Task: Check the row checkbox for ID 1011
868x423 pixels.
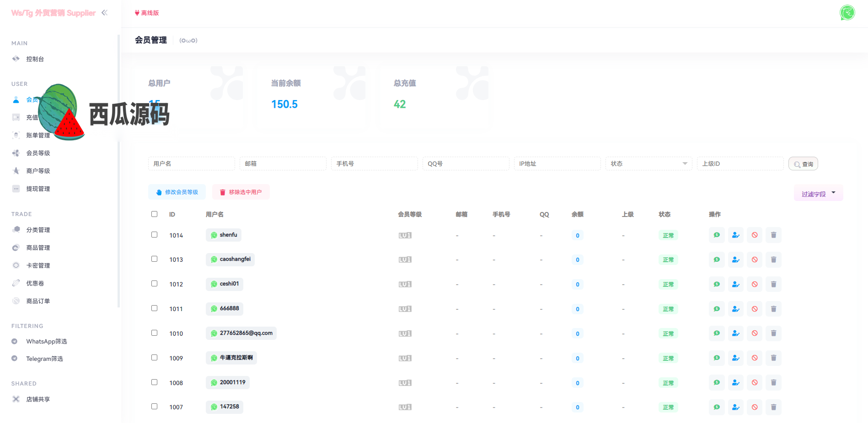Action: [155, 308]
